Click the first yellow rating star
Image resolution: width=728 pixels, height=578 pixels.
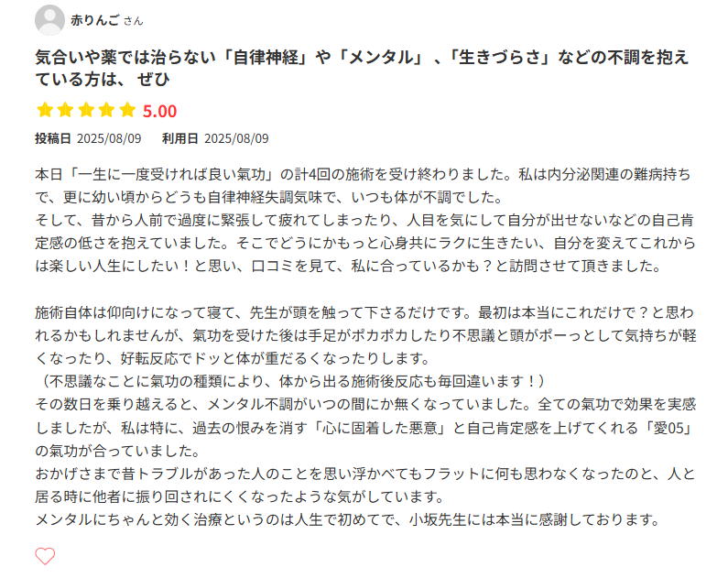pyautogui.click(x=45, y=111)
